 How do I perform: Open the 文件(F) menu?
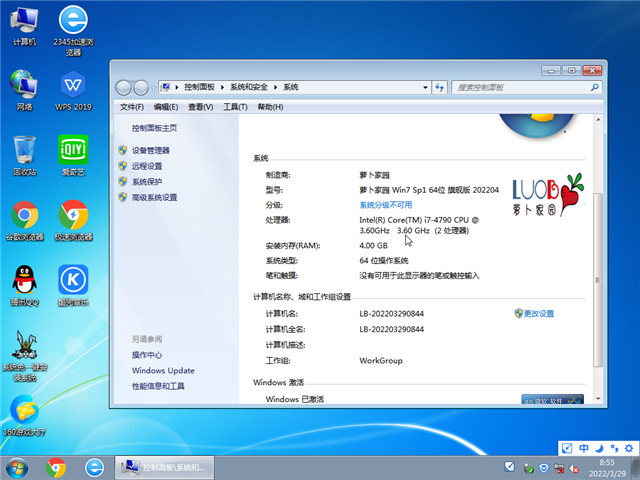[131, 107]
